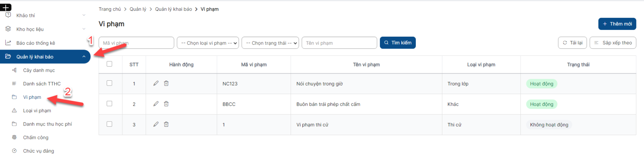Open the Chọn trạng thái dropdown
Screen dimensions: 644x161
[x=270, y=43]
